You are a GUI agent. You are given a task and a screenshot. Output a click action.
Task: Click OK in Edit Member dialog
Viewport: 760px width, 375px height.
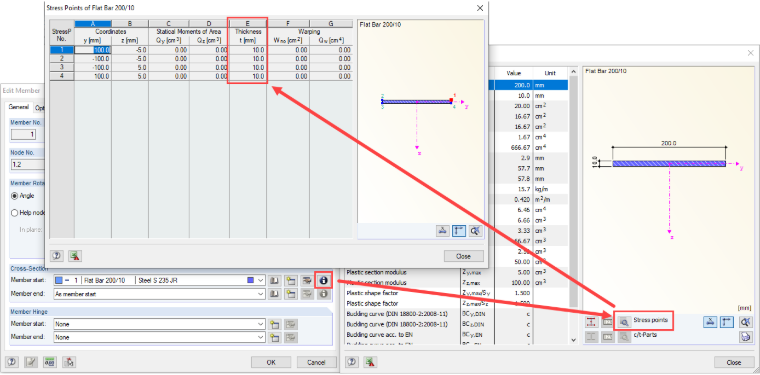[x=271, y=362]
